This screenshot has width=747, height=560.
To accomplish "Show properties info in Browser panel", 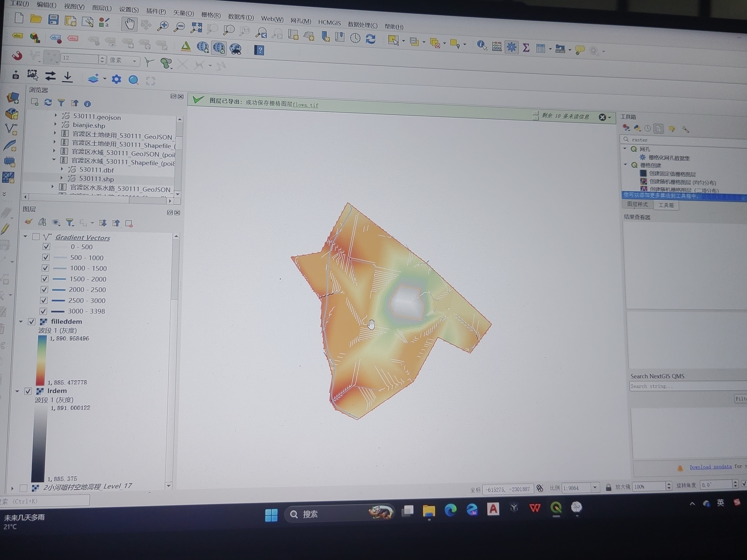I will [88, 104].
